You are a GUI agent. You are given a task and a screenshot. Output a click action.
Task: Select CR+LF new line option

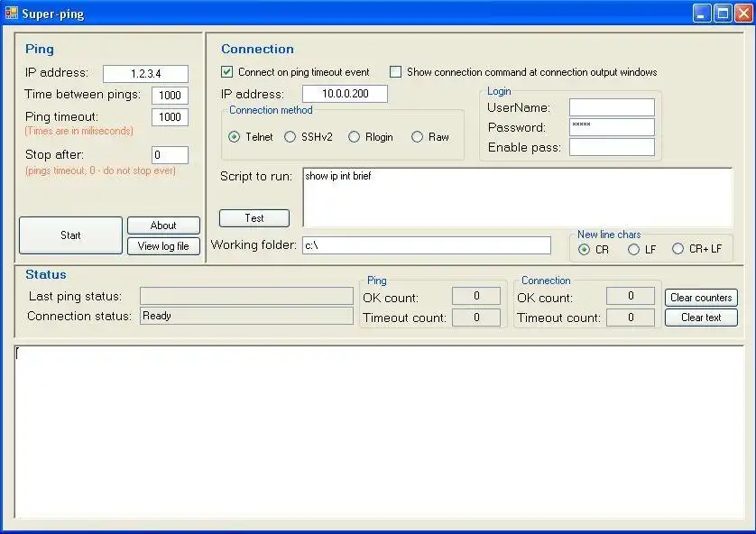pyautogui.click(x=678, y=249)
